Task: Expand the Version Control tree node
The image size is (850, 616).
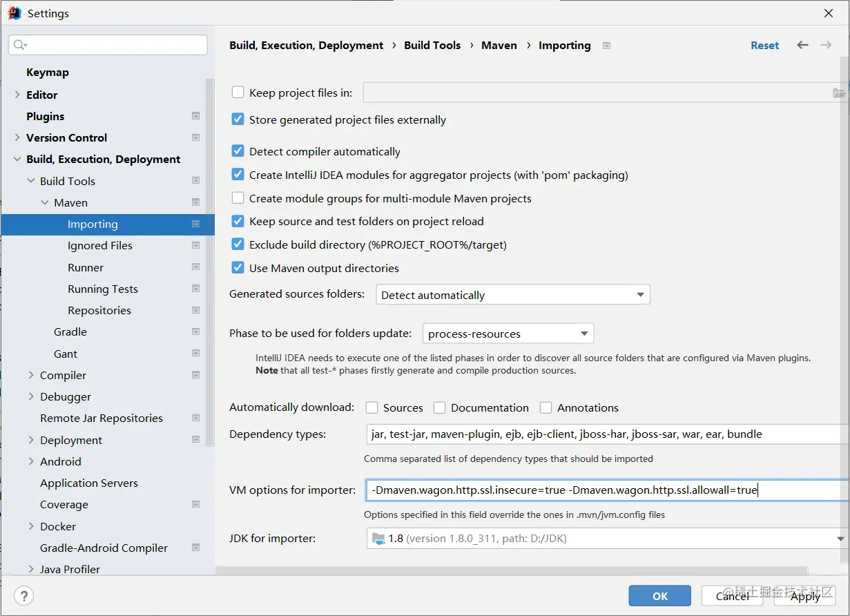Action: coord(17,137)
